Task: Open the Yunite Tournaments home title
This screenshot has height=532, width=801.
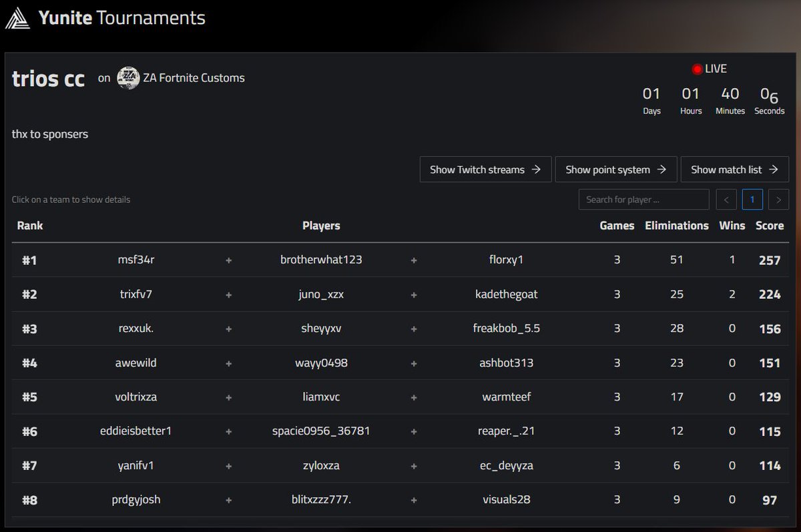Action: (121, 17)
